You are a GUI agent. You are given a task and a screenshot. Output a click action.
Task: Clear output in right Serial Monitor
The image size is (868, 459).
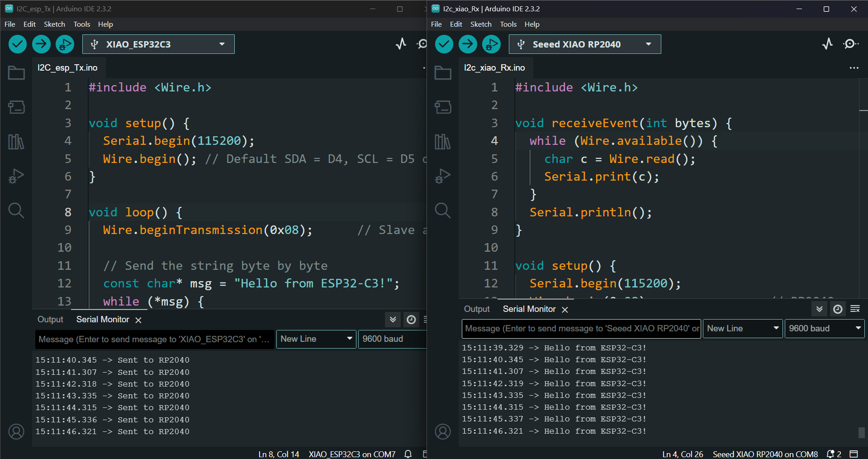coord(855,309)
